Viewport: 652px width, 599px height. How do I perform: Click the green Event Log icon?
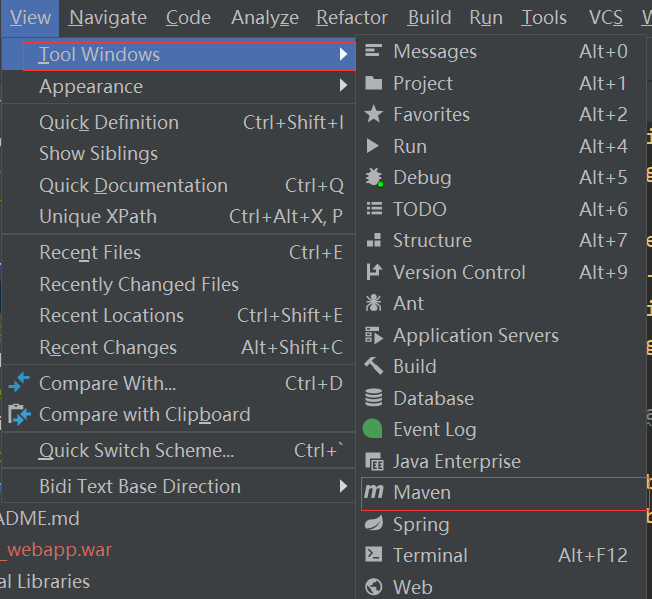coord(373,429)
